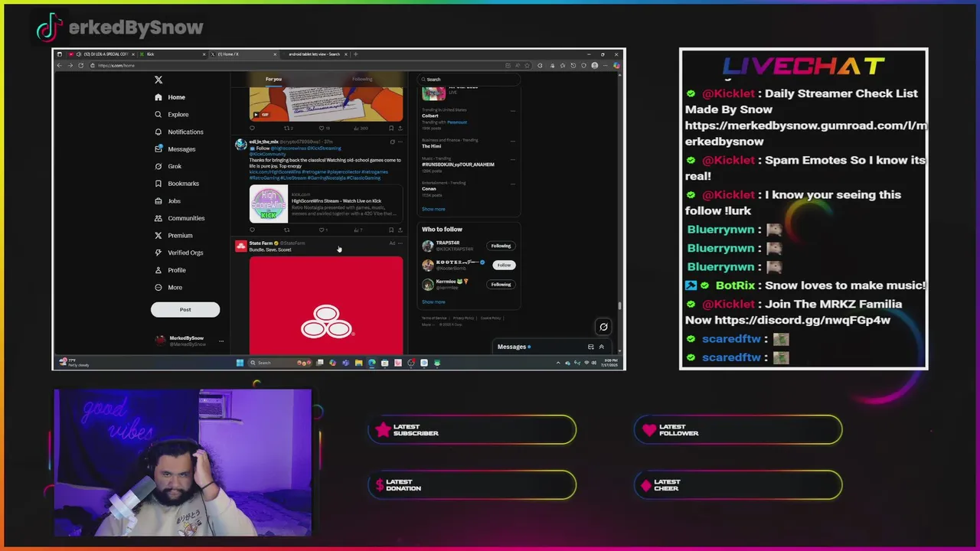The image size is (980, 551).
Task: Switch to the For you tab
Action: (273, 79)
